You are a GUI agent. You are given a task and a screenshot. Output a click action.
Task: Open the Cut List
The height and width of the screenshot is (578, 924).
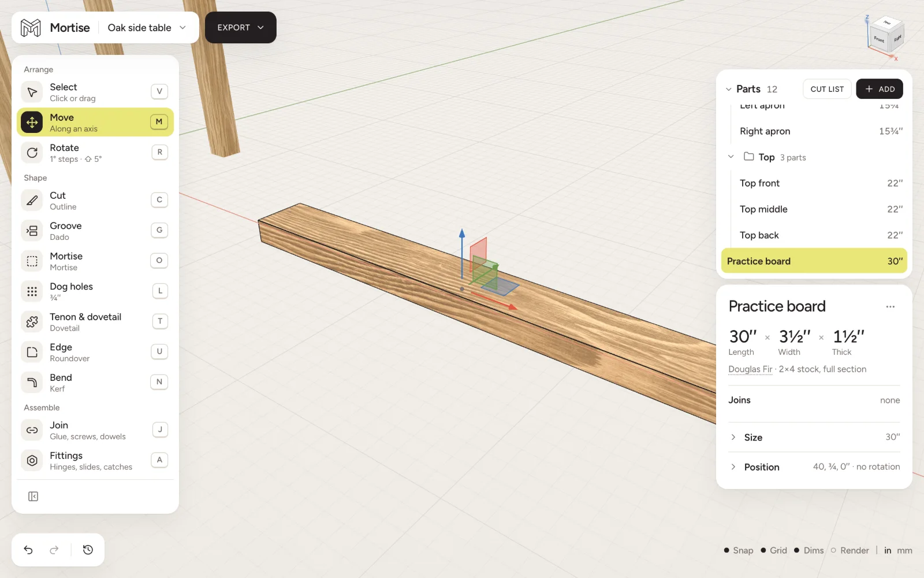[827, 89]
